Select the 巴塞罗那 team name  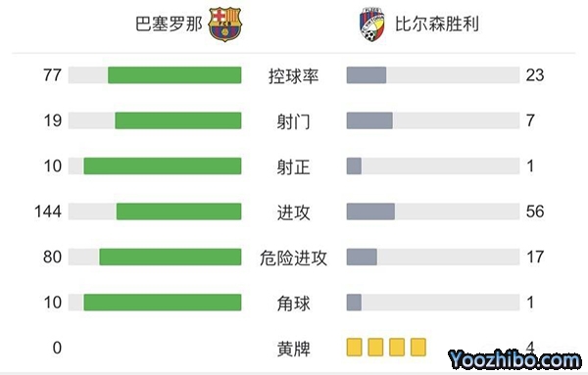[169, 23]
